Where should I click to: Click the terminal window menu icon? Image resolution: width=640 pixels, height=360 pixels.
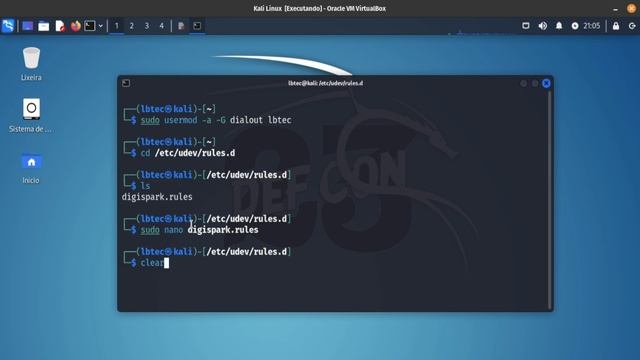(126, 83)
